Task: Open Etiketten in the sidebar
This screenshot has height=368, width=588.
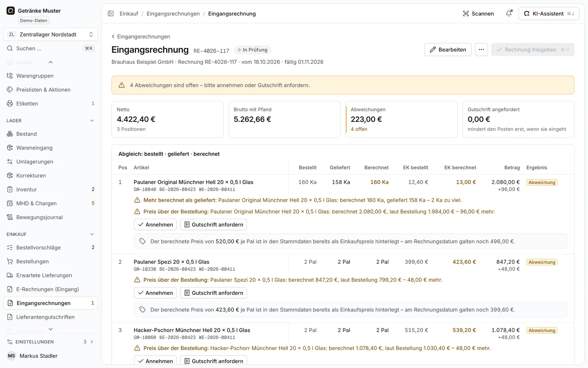Action: (51, 103)
